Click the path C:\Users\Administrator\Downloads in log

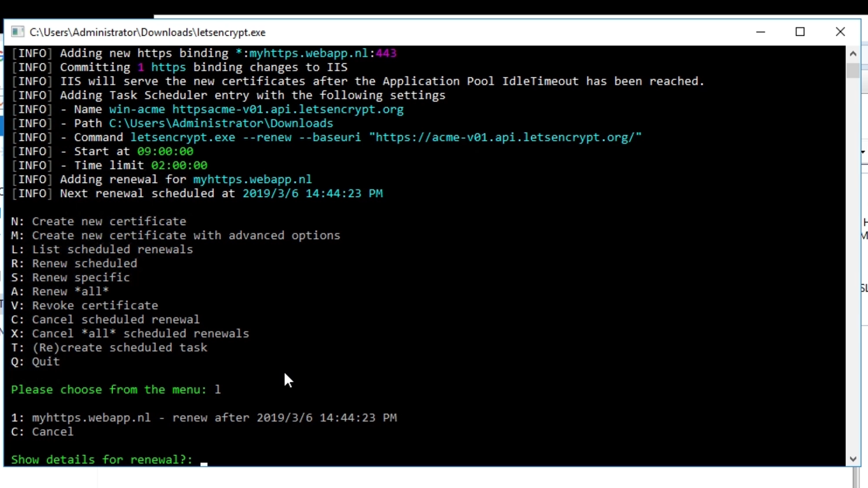pyautogui.click(x=221, y=123)
